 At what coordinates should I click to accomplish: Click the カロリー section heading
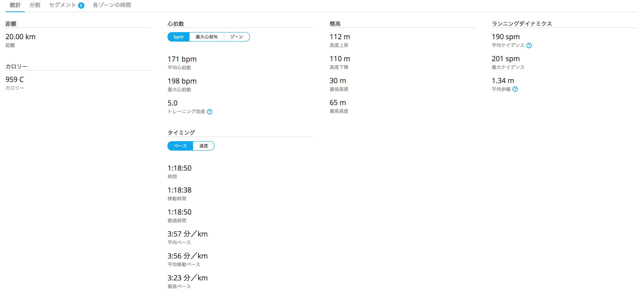click(16, 66)
